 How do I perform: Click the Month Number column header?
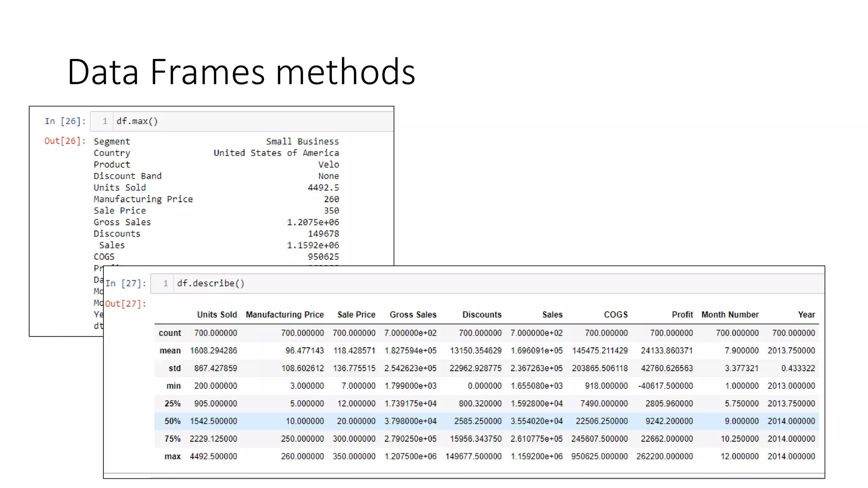pos(730,315)
